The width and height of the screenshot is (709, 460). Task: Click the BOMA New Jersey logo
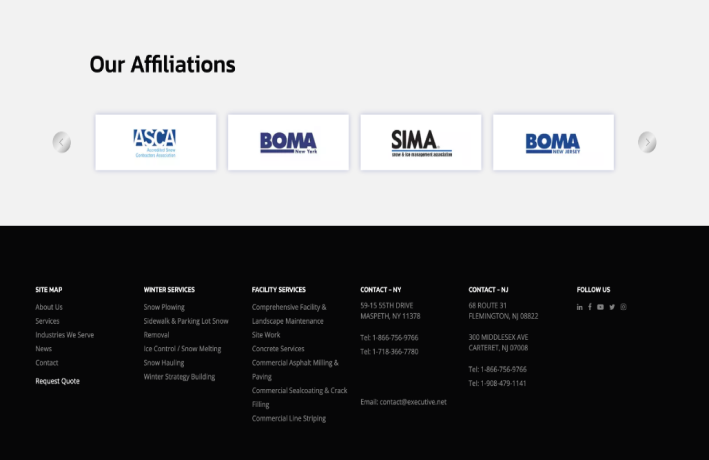point(553,142)
